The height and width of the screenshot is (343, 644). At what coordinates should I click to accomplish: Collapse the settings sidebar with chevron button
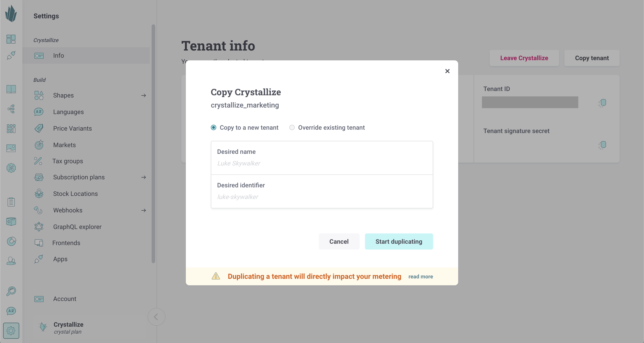pos(156,317)
